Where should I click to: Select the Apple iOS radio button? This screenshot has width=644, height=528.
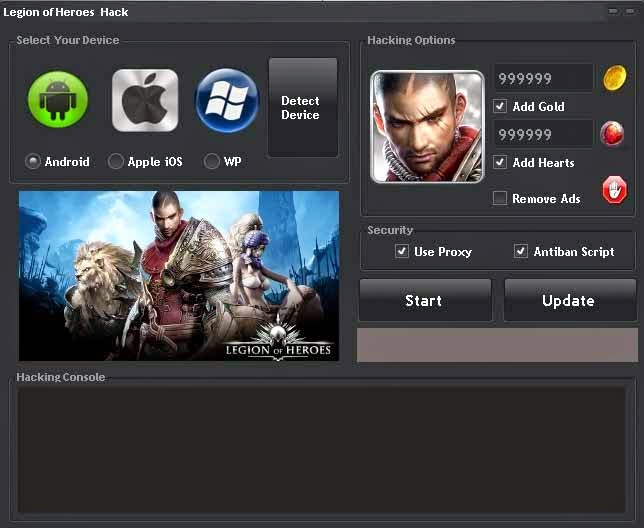(115, 161)
